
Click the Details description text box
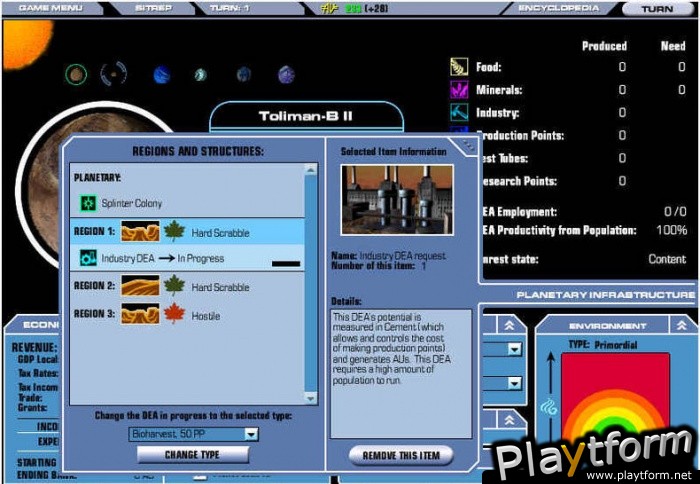[x=401, y=373]
